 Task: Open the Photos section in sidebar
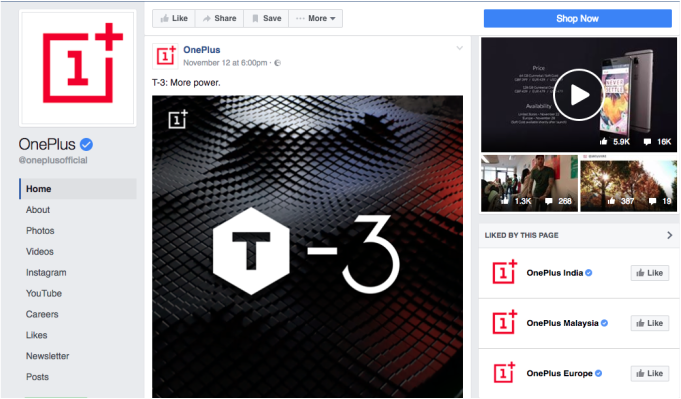pos(40,231)
